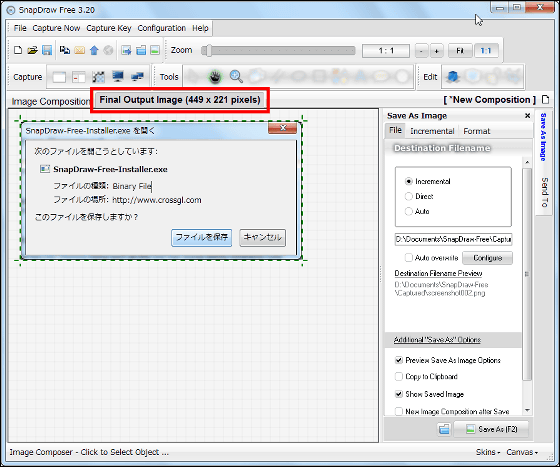Click the last image icon before Zoom

155,50
